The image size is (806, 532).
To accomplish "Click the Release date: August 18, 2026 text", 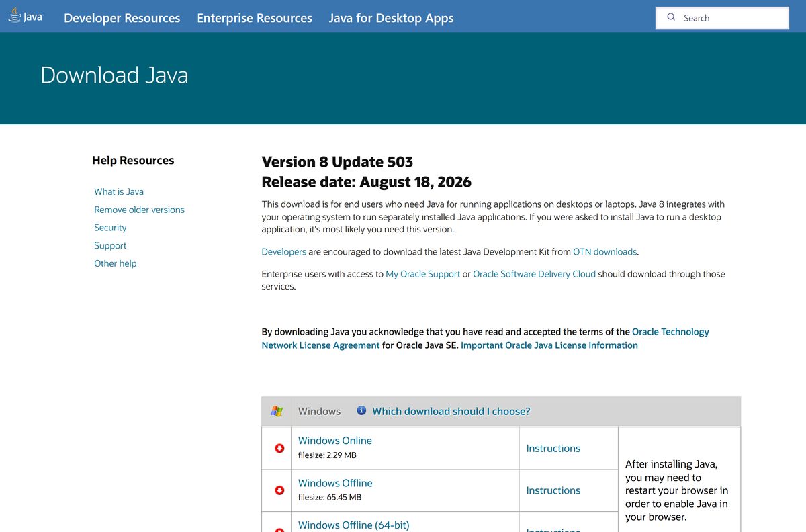I will tap(366, 182).
